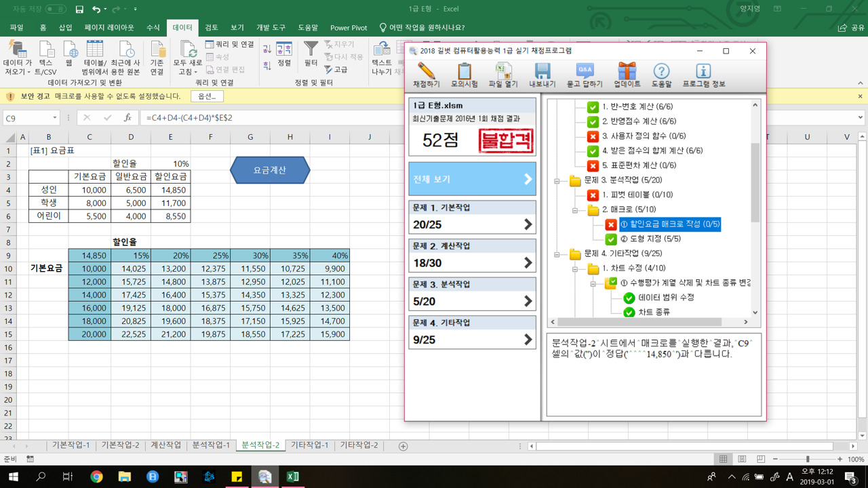
Task: Toggle the 자동 저장 switch
Action: 56,9
